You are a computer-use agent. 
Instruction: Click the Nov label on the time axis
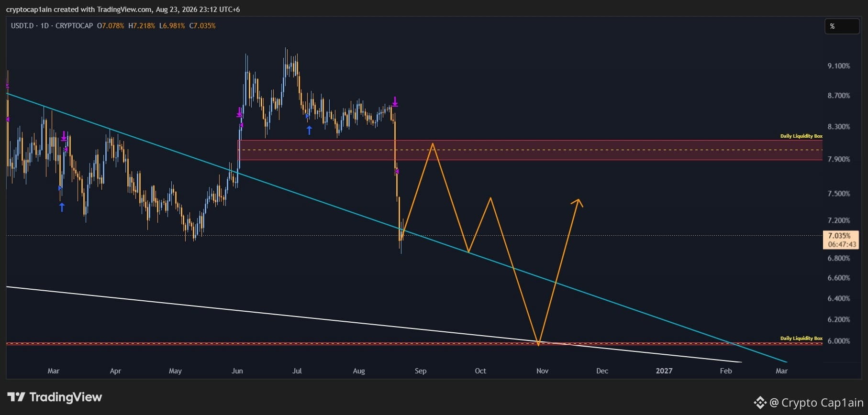pos(542,371)
